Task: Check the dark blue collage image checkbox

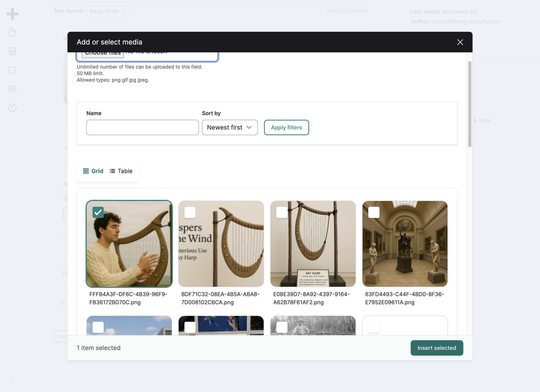Action: point(190,327)
